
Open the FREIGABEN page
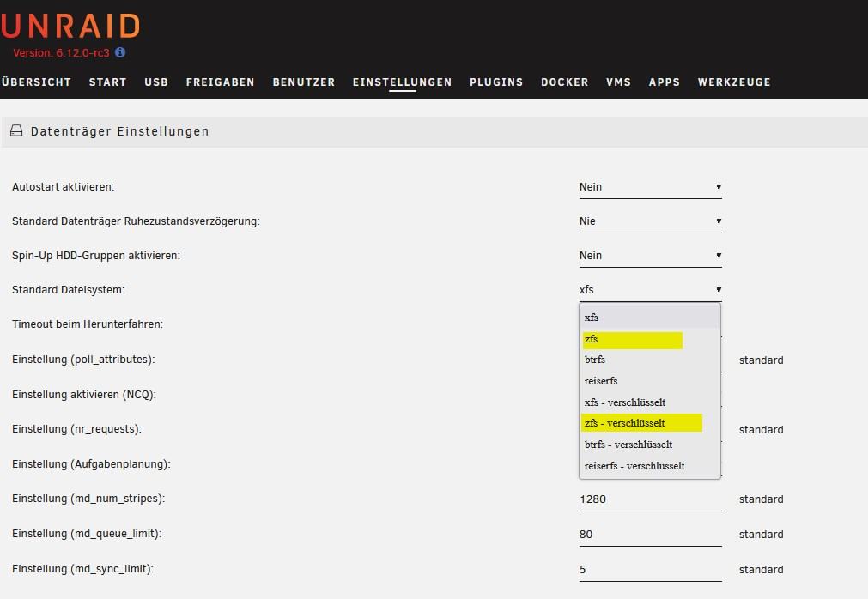pyautogui.click(x=221, y=82)
